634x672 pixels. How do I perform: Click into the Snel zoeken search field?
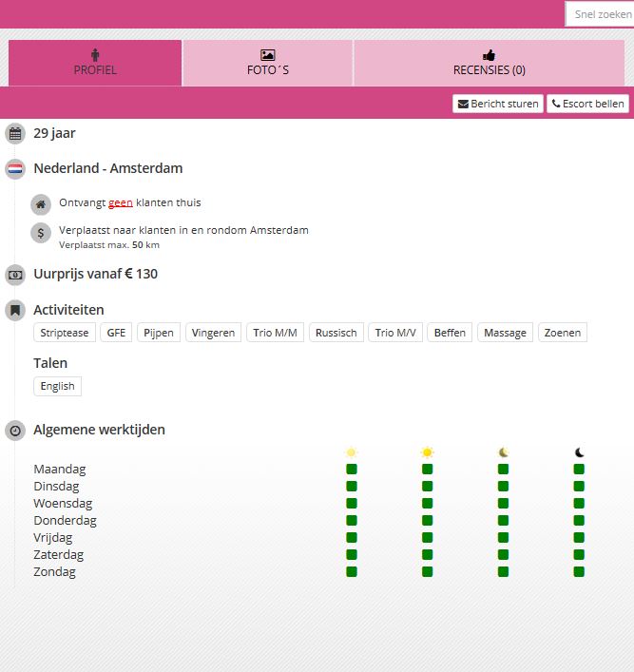tap(600, 14)
